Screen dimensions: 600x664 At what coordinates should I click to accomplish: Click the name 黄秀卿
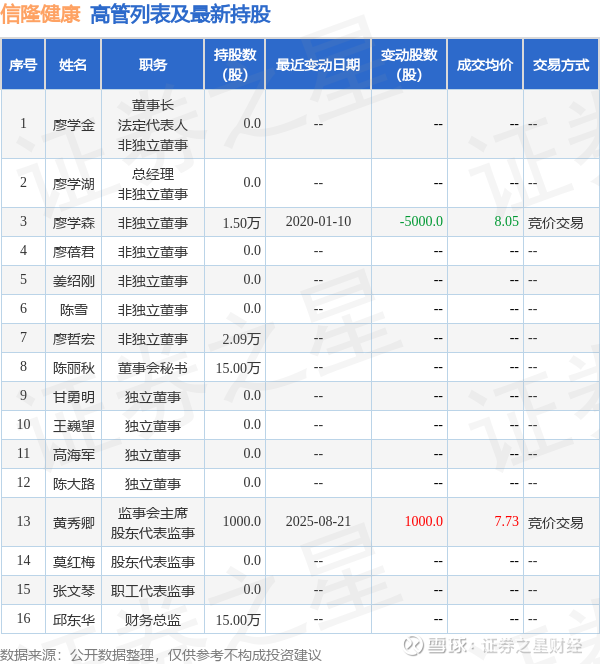(73, 523)
